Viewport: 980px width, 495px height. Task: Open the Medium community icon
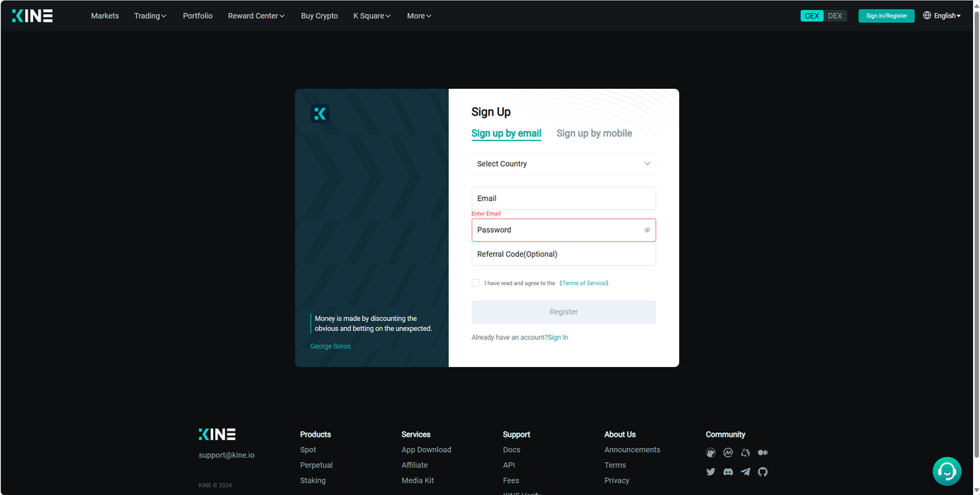(763, 453)
